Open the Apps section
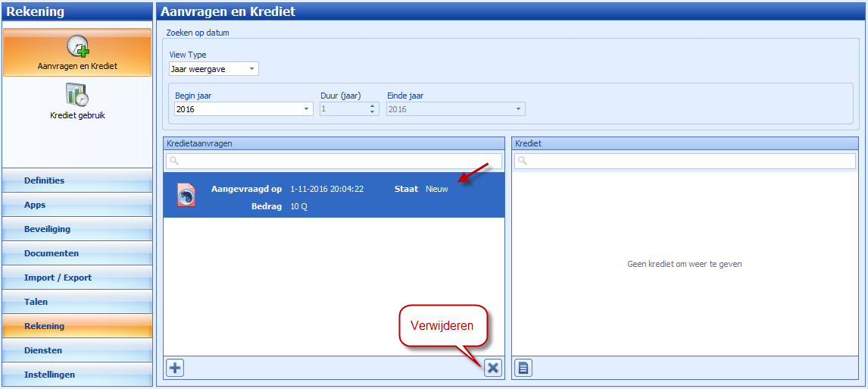Image resolution: width=868 pixels, height=389 pixels. pyautogui.click(x=77, y=205)
